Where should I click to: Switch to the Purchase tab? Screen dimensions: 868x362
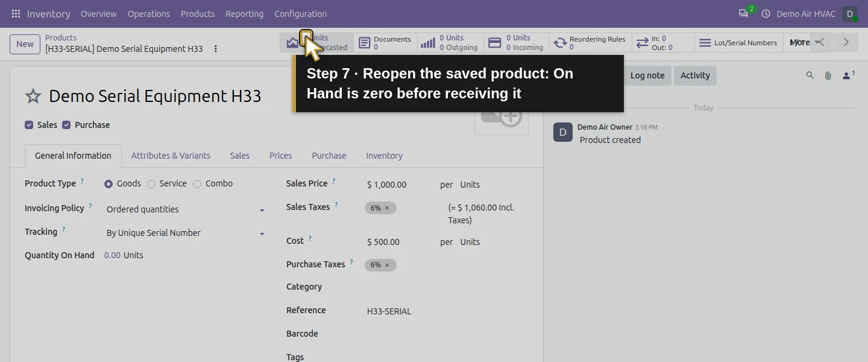(329, 156)
